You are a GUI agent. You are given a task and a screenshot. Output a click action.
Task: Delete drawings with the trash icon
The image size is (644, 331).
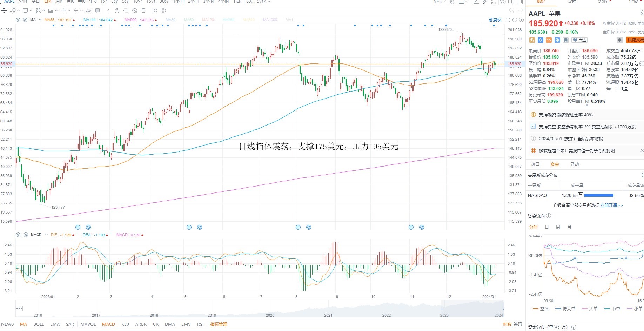point(143,11)
